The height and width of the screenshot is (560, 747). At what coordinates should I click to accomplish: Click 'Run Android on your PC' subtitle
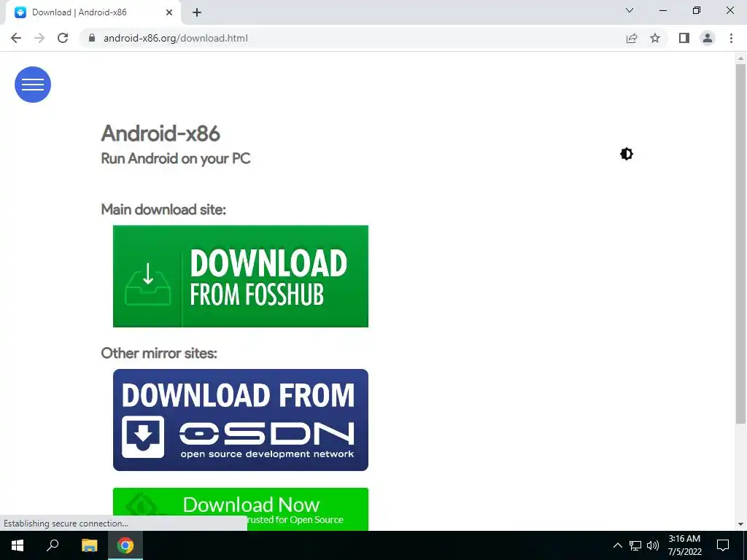pyautogui.click(x=176, y=158)
